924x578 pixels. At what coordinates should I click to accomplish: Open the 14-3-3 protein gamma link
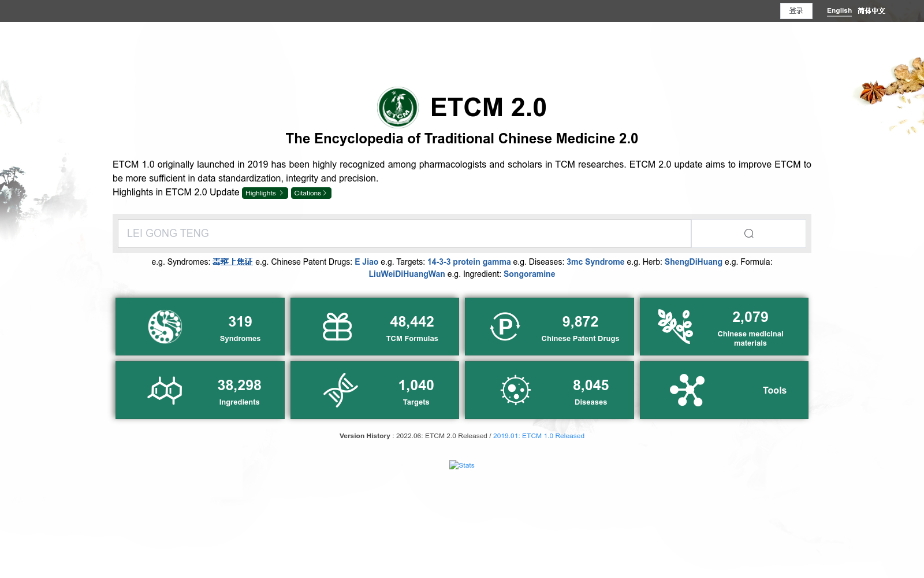(469, 262)
